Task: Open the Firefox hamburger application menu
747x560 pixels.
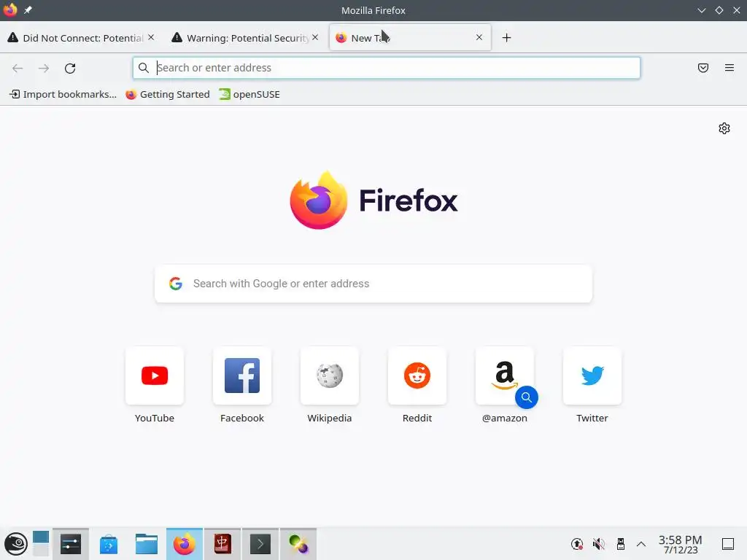Action: (729, 68)
